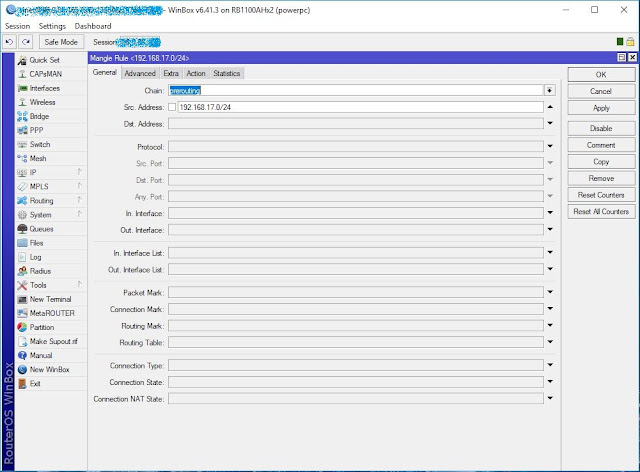Expand the Out. Interface field
The height and width of the screenshot is (472, 640).
click(550, 229)
